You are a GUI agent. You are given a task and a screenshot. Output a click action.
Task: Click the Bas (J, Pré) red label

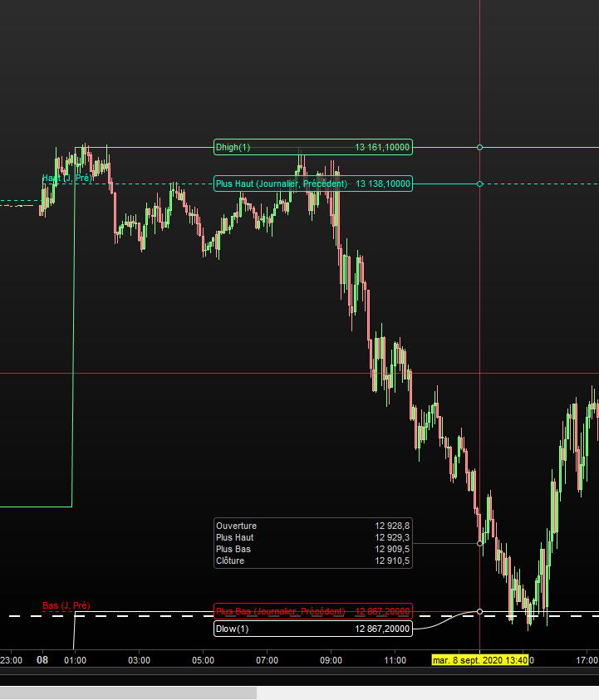[66, 606]
